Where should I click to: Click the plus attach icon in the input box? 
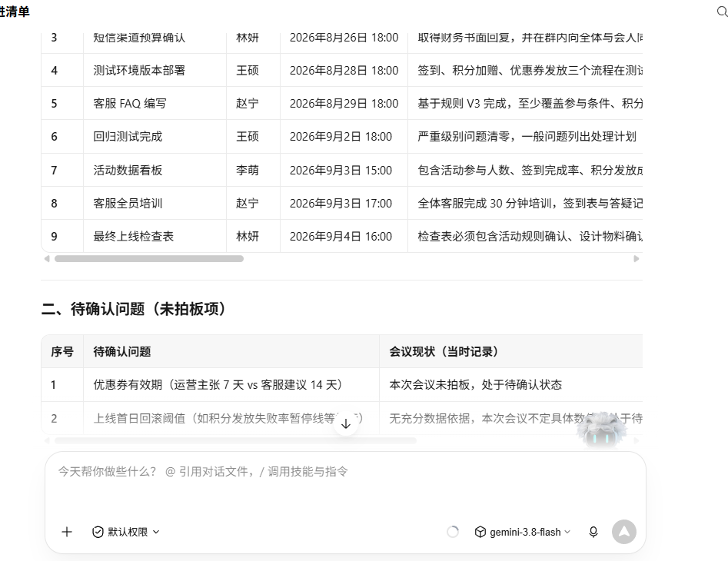click(67, 532)
